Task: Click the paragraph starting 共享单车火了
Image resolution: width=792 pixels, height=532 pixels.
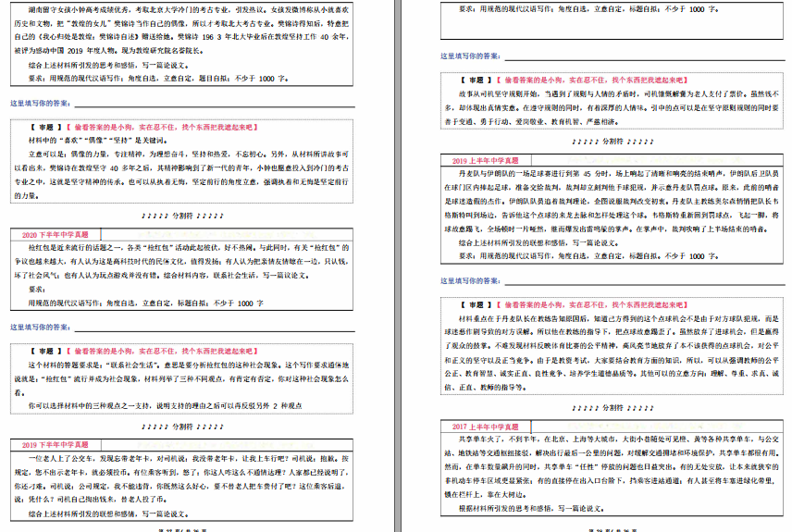Action: pyautogui.click(x=612, y=467)
